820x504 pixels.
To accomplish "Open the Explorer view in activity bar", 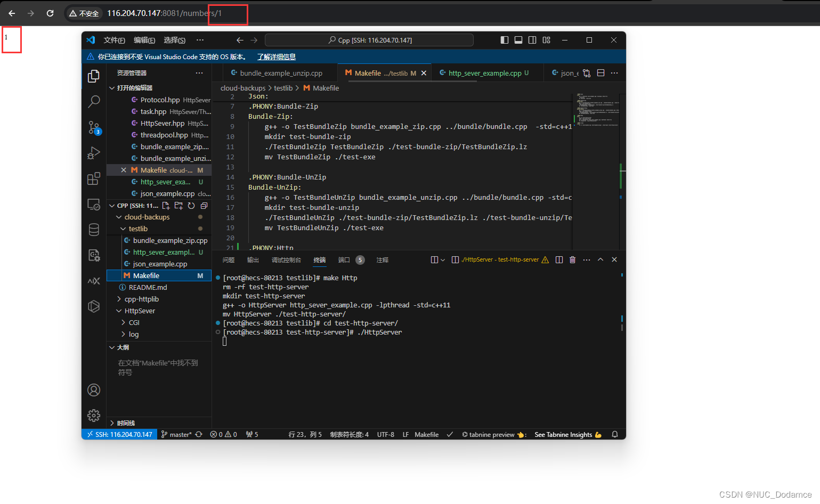I will tap(94, 76).
